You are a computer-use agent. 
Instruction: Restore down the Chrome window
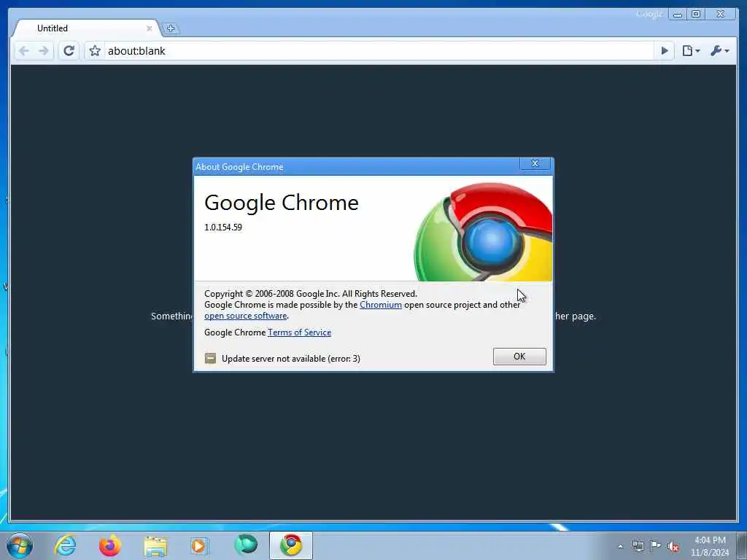click(x=695, y=15)
